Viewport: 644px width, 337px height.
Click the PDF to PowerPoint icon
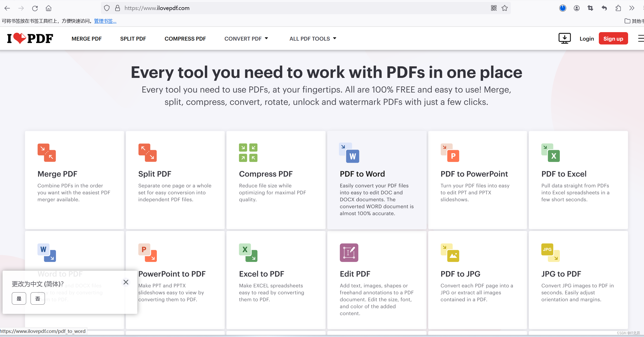[450, 153]
